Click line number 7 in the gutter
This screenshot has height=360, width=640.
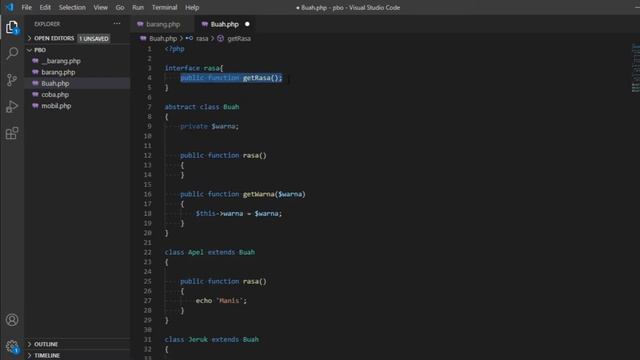[x=149, y=107]
